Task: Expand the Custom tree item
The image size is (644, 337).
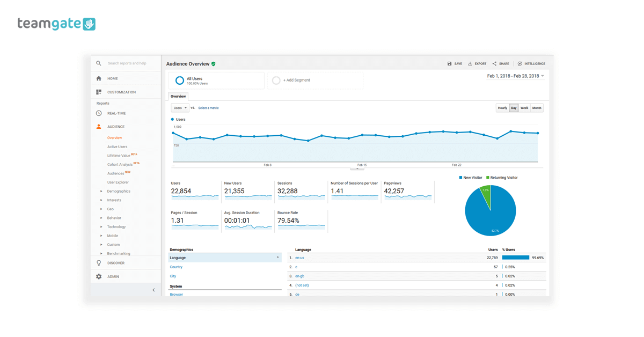Action: pyautogui.click(x=101, y=245)
